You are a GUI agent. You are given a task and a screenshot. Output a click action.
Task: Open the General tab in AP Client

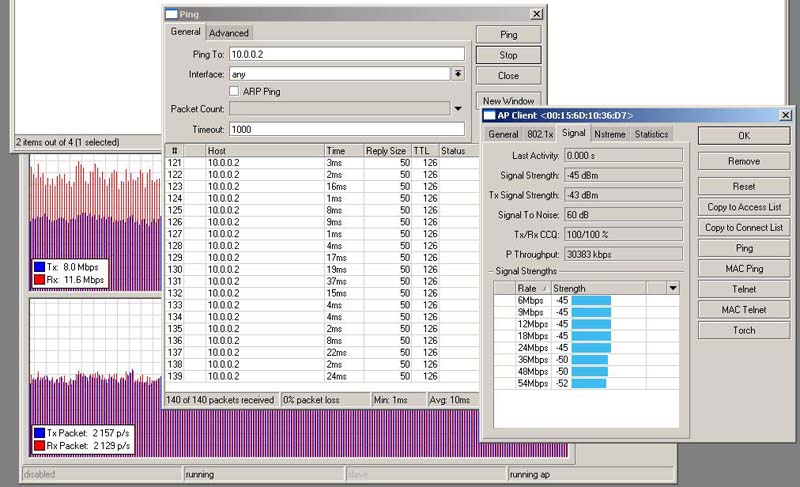tap(503, 134)
